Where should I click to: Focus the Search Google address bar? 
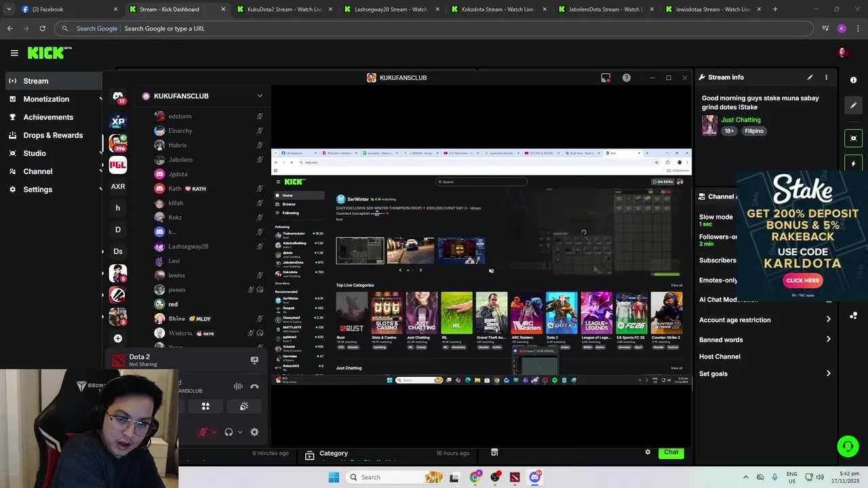tap(434, 28)
